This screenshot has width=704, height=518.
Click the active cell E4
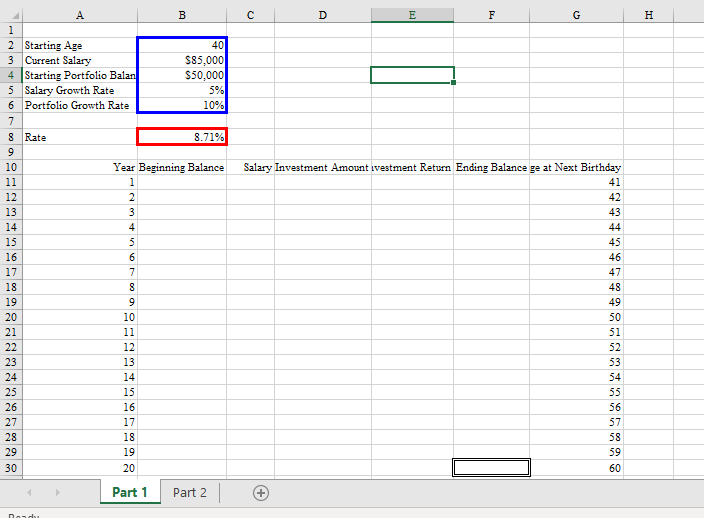pyautogui.click(x=412, y=75)
